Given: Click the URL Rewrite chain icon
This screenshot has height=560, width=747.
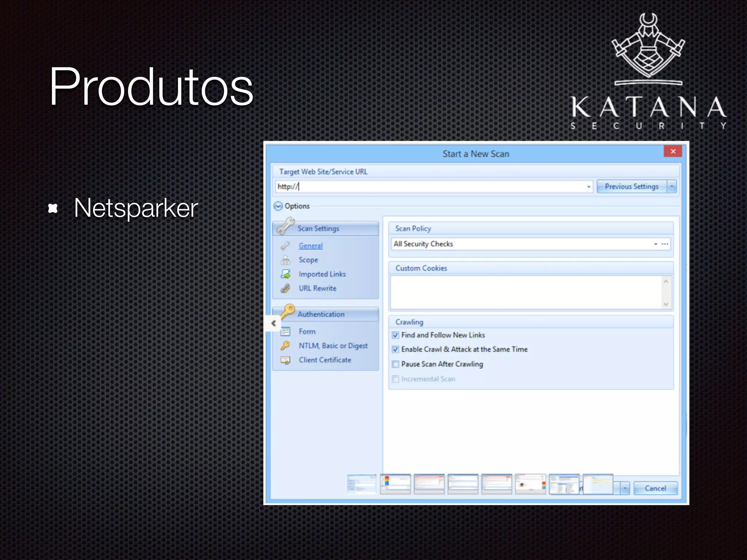Looking at the screenshot, I should (x=285, y=288).
